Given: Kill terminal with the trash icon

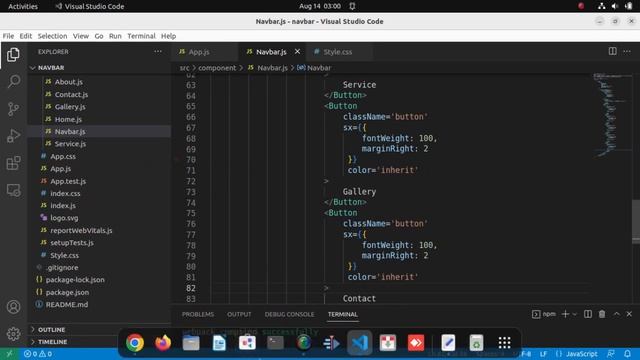Looking at the screenshot, I should point(602,314).
